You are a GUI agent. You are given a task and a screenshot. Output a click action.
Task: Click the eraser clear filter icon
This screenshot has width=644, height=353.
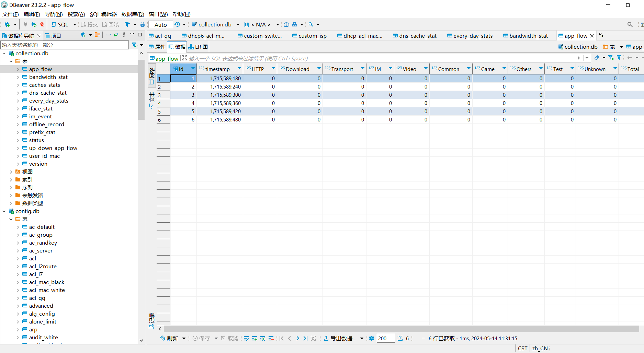tap(597, 58)
